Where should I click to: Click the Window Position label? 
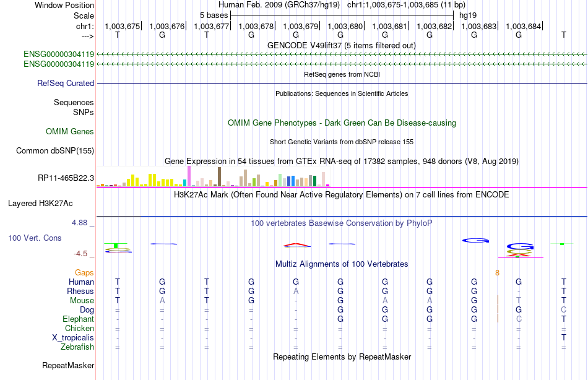coord(64,5)
